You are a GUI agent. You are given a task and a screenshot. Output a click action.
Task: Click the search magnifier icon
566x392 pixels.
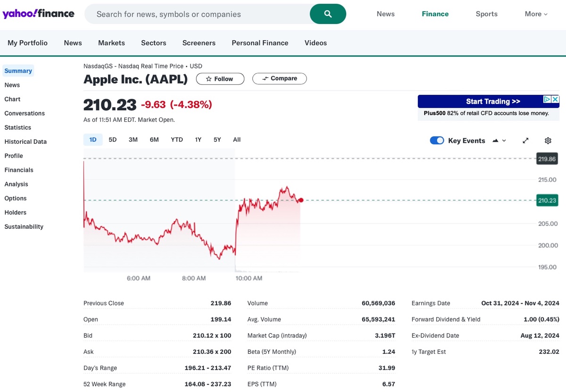coord(328,14)
